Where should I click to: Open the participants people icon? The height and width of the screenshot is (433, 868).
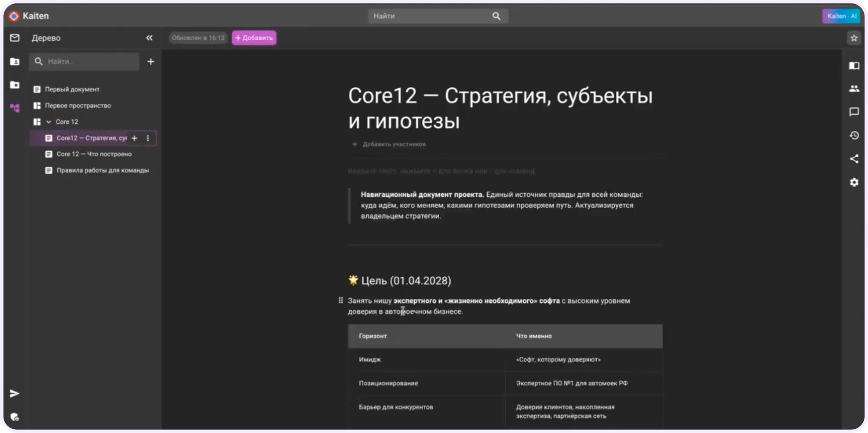[854, 89]
